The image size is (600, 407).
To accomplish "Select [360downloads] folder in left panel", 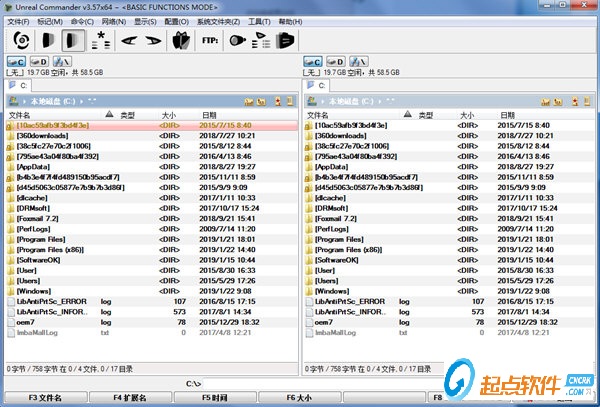I will pos(152,135).
